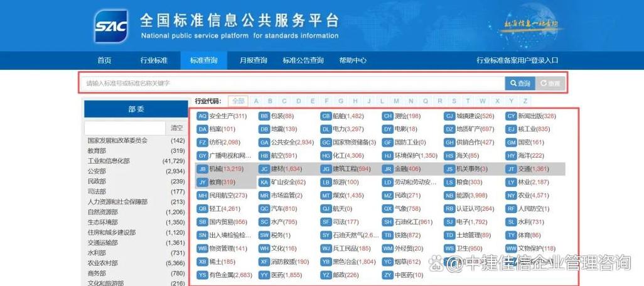Filter industry codes by letter Q
The width and height of the screenshot is (644, 286).
coord(426,101)
